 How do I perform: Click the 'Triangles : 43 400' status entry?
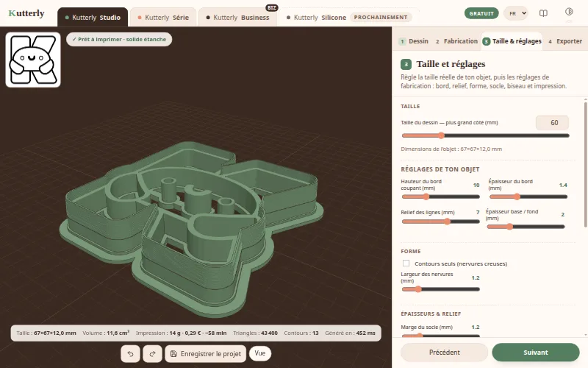point(255,333)
